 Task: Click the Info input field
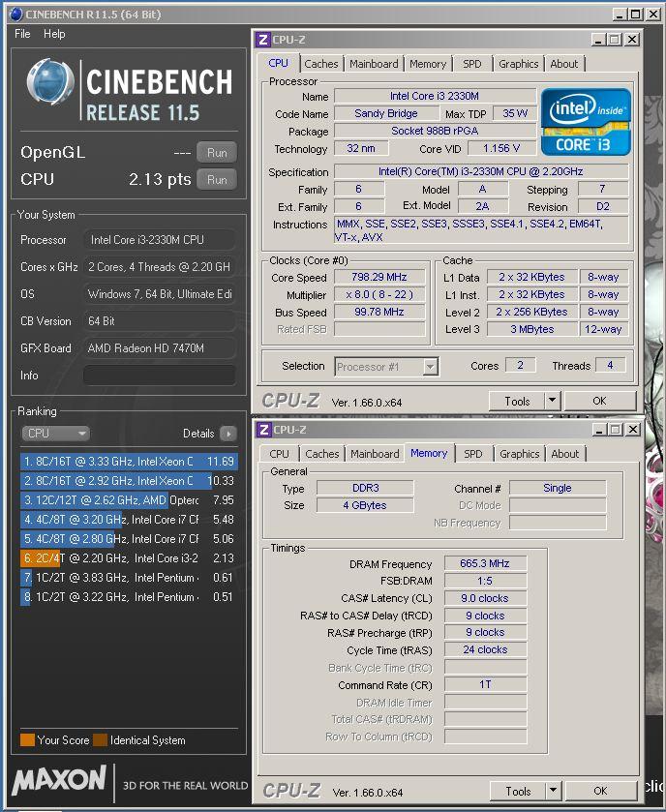click(160, 375)
